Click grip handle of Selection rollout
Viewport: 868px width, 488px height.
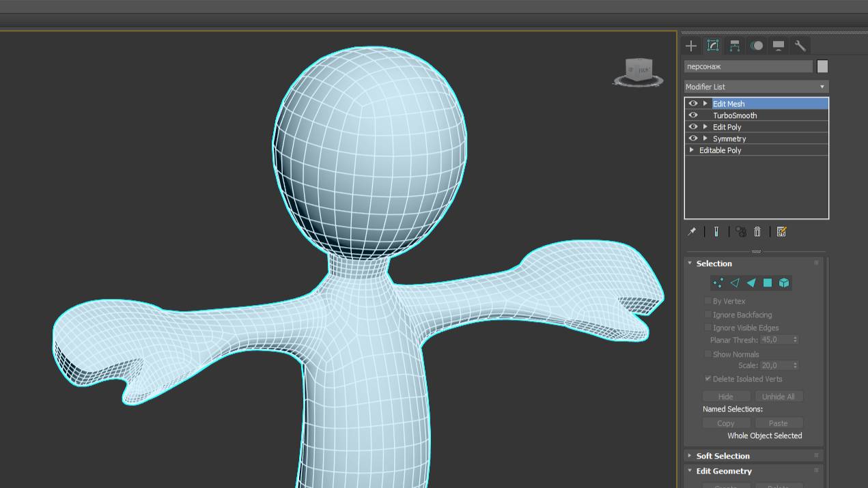[x=816, y=263]
